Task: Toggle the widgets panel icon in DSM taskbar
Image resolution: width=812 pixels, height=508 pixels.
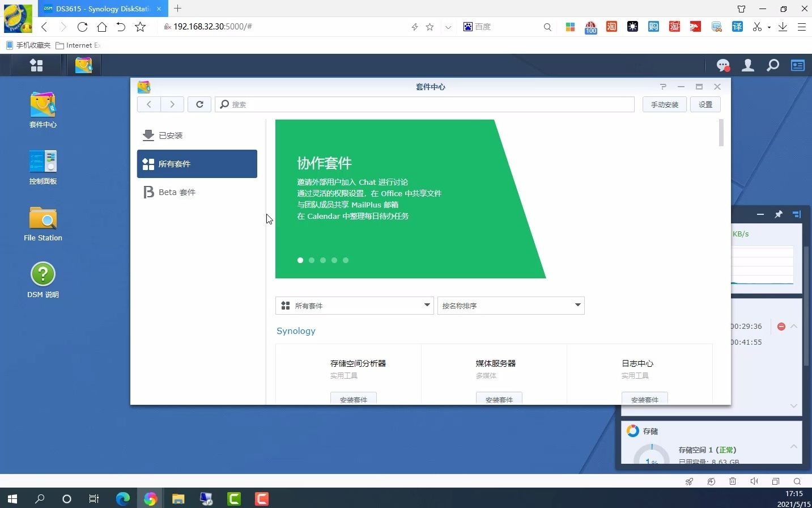Action: (798, 65)
